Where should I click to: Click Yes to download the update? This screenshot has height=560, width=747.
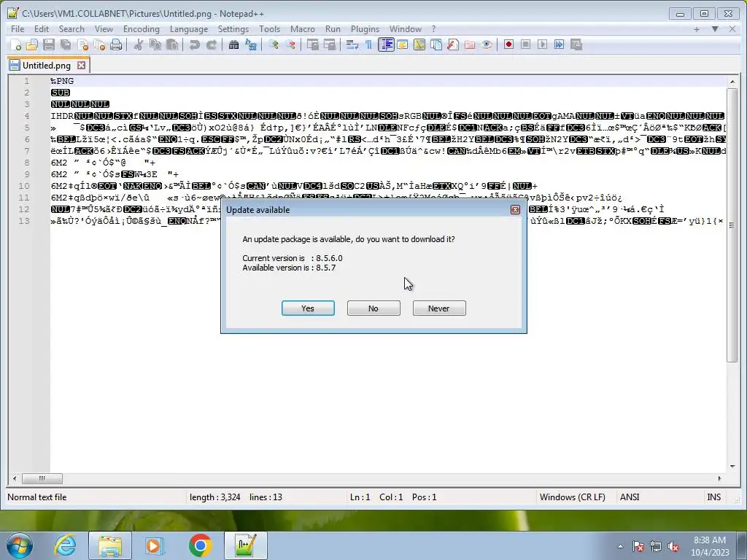point(308,308)
